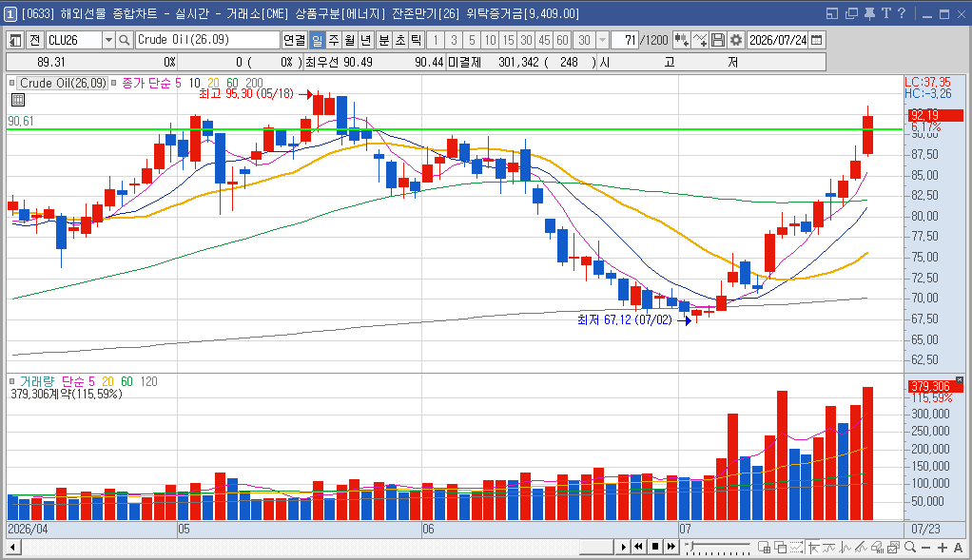972x560 pixels.
Task: Click the horizontal scrollbar thumb
Action: point(596,547)
